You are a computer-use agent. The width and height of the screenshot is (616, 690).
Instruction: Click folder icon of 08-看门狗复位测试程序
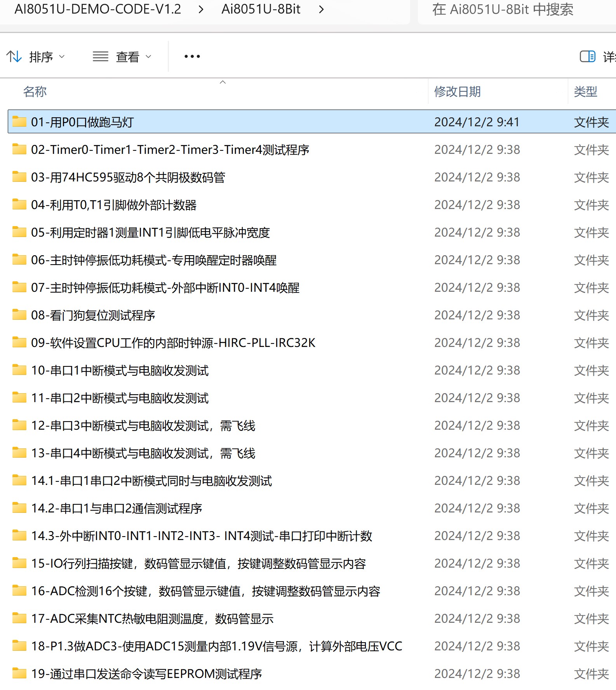pyautogui.click(x=19, y=314)
